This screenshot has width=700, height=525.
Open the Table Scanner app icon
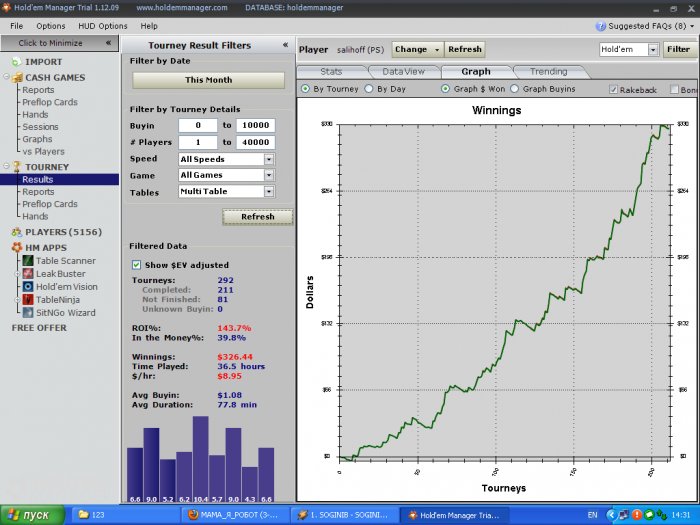[28, 260]
